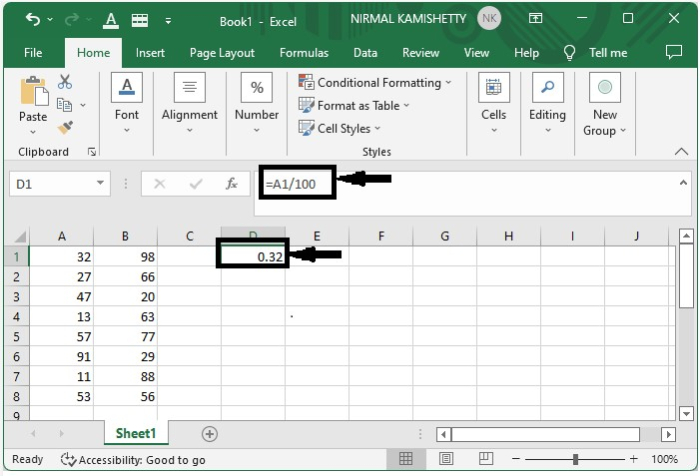Click the Name Box showing D1
The image size is (700, 476).
pyautogui.click(x=52, y=184)
